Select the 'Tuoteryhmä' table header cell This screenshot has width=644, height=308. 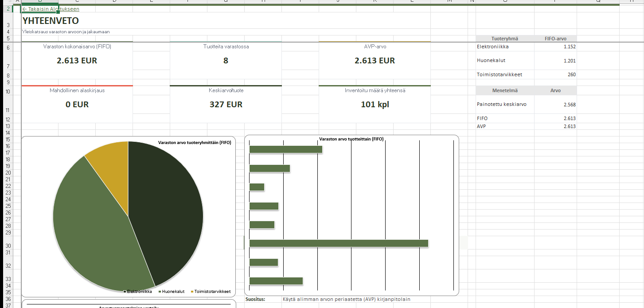(504, 39)
